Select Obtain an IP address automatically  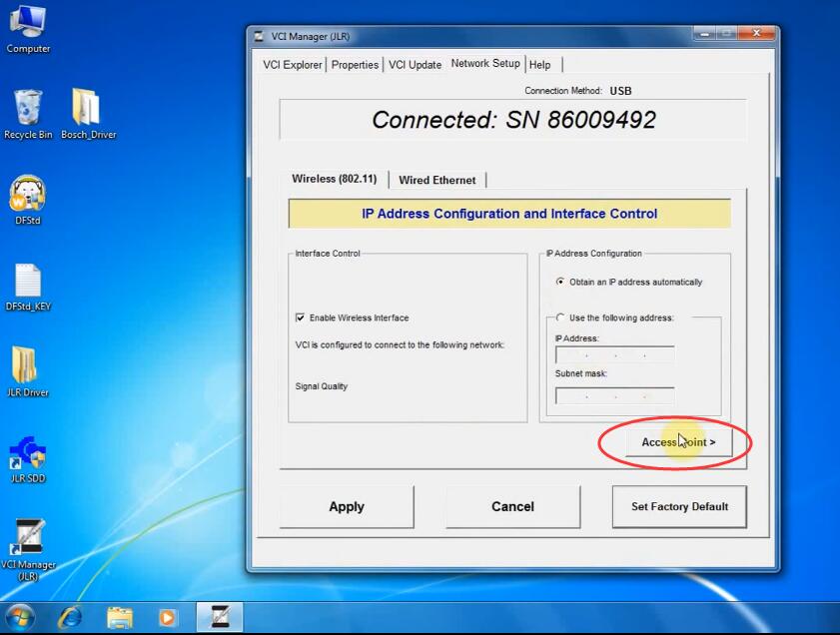coord(560,282)
